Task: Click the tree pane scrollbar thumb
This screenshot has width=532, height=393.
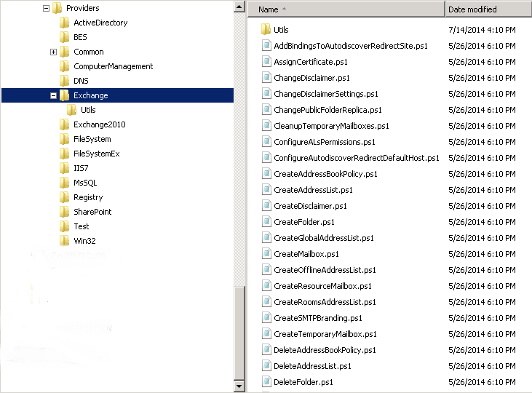Action: click(239, 333)
